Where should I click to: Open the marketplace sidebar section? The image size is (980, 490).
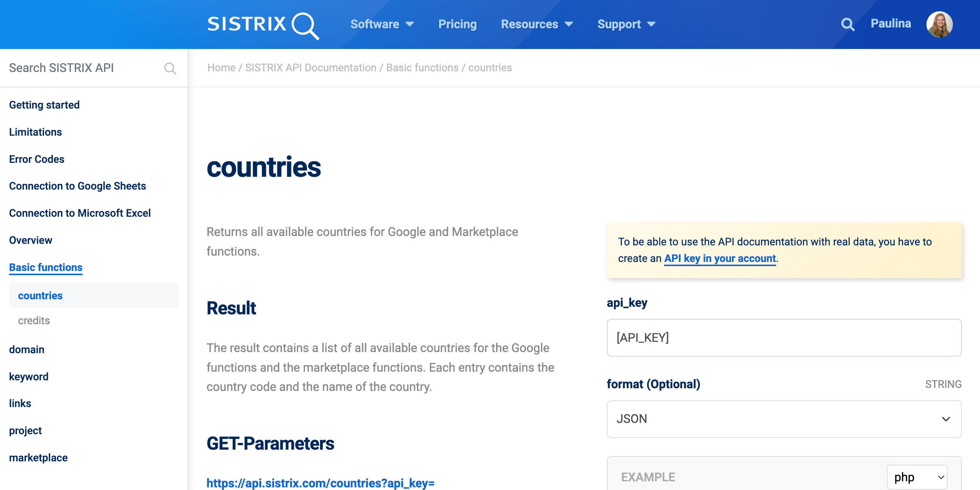(x=38, y=458)
